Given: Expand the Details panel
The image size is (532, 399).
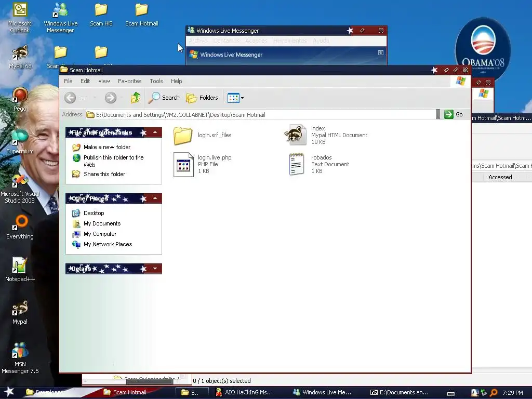Looking at the screenshot, I should [155, 269].
